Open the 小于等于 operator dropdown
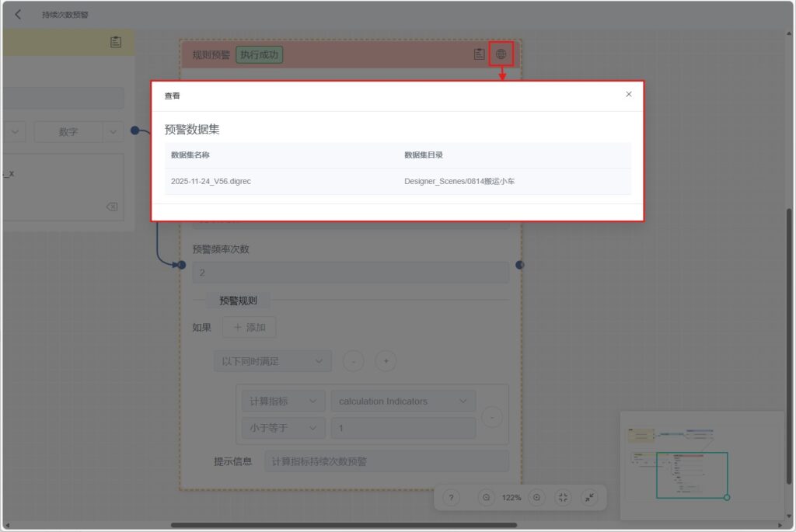Screen dimensions: 796x532 pos(283,428)
